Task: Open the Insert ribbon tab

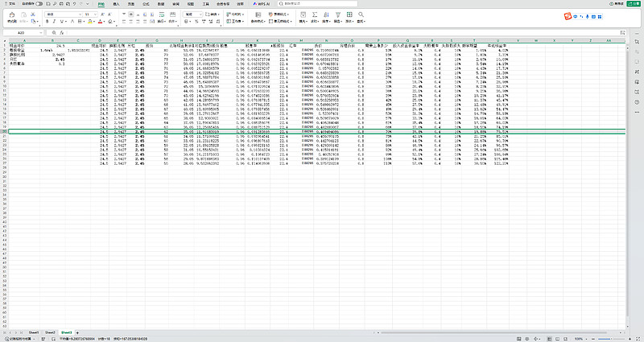Action: 117,4
